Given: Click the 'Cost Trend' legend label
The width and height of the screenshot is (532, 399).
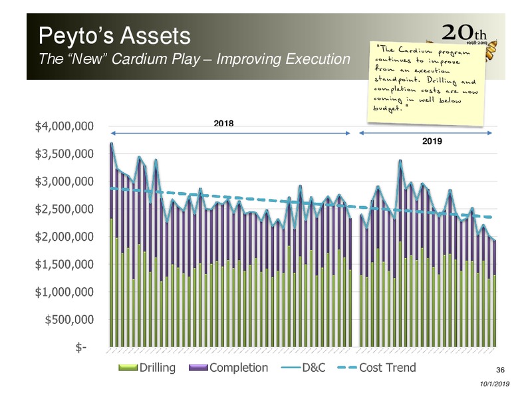Looking at the screenshot, I should [388, 368].
